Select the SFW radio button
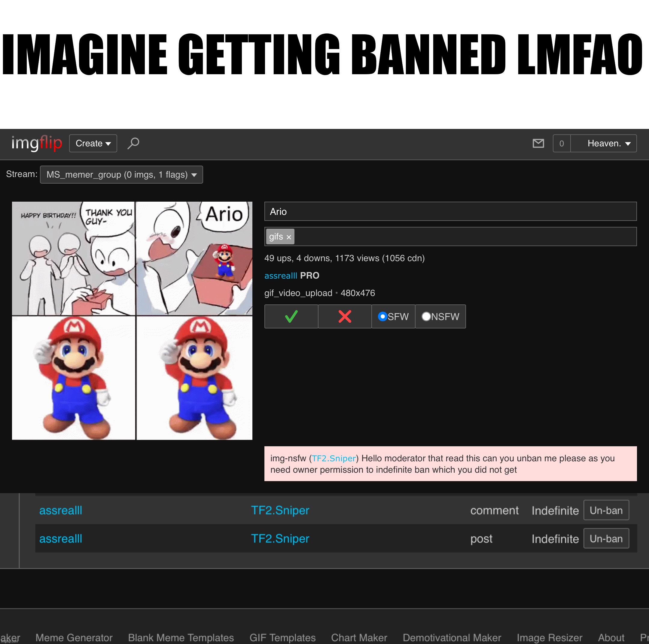Screen dimensions: 649x644 (382, 316)
